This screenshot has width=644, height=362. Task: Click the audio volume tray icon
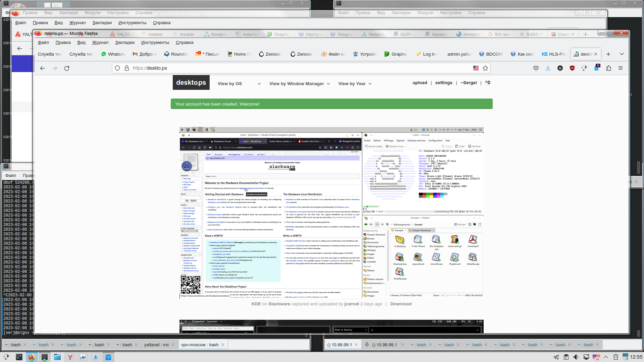576,357
